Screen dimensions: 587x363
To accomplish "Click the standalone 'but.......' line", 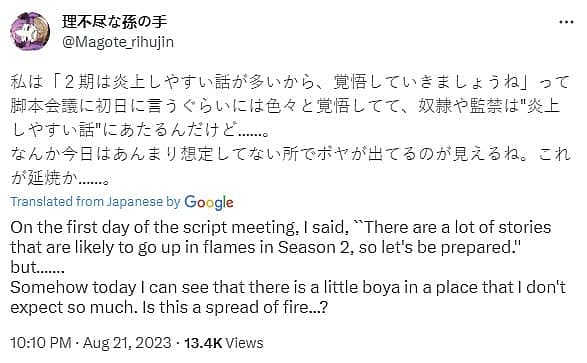I will (x=38, y=268).
